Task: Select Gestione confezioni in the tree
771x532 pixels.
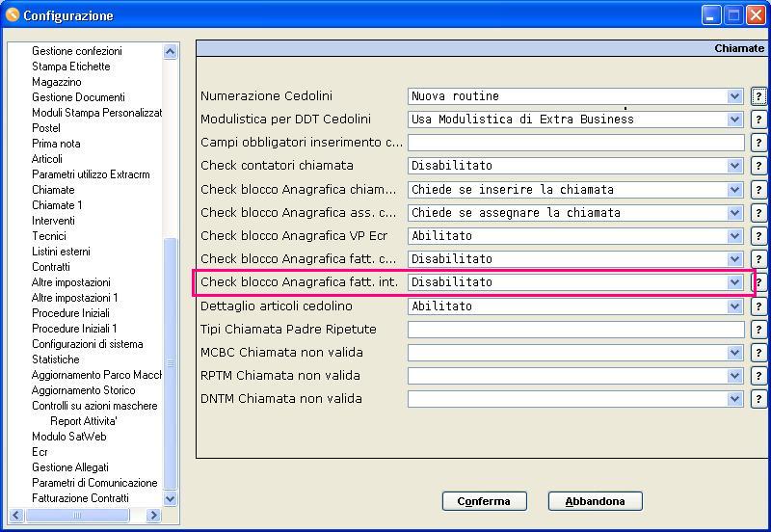Action: [x=77, y=51]
